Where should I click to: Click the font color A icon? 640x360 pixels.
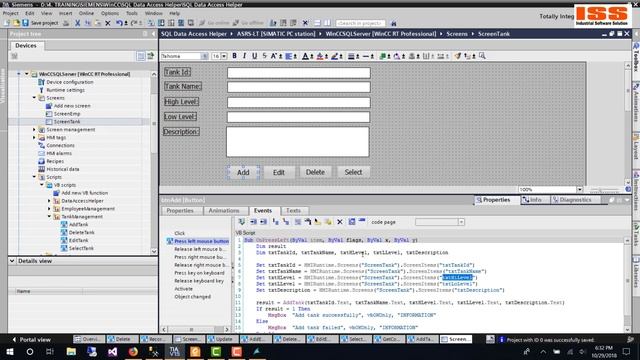coord(305,56)
